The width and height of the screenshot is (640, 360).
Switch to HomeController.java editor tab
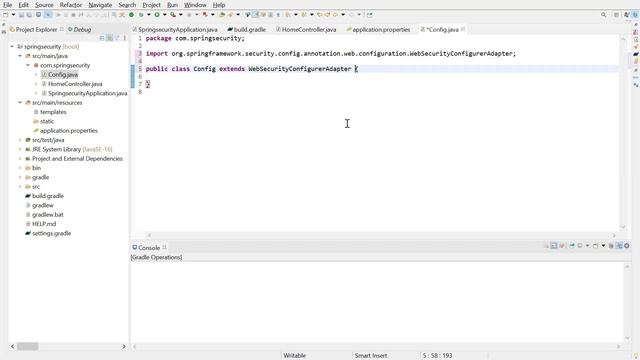pos(306,29)
